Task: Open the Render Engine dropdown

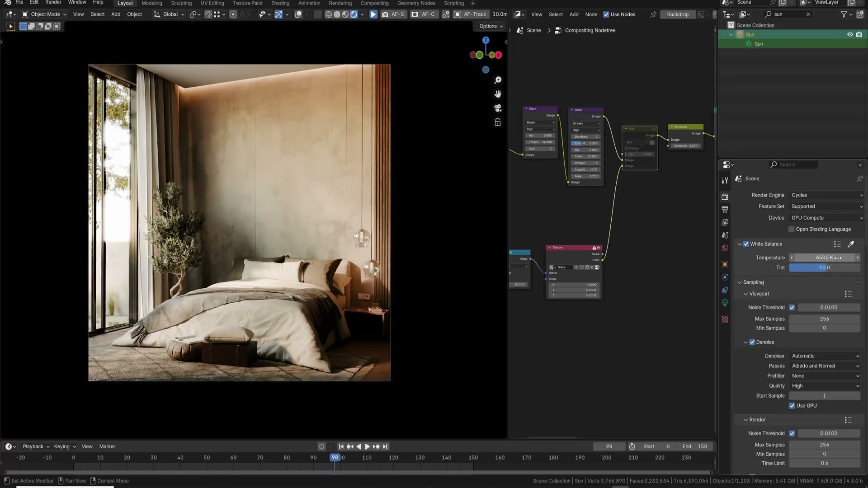Action: tap(827, 195)
